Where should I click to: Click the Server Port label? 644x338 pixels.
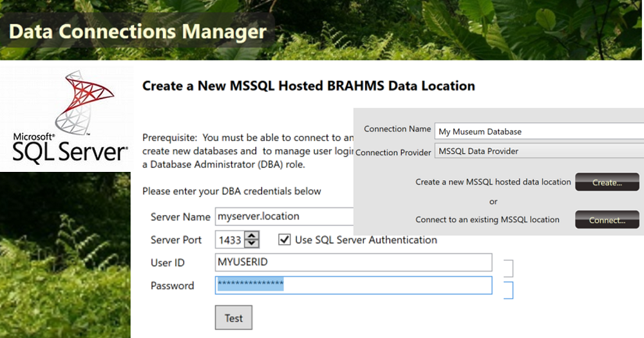pyautogui.click(x=176, y=240)
